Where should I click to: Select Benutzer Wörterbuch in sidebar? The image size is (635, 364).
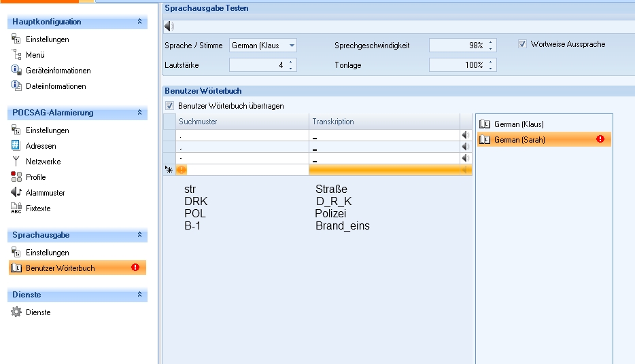pos(60,268)
